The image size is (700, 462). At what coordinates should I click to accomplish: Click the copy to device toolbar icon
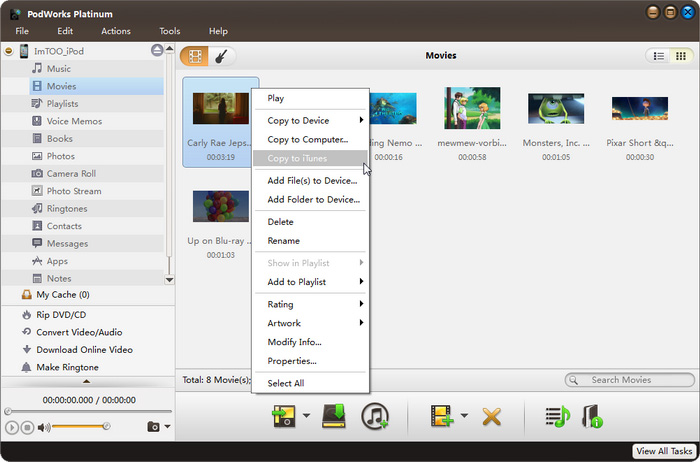(284, 416)
